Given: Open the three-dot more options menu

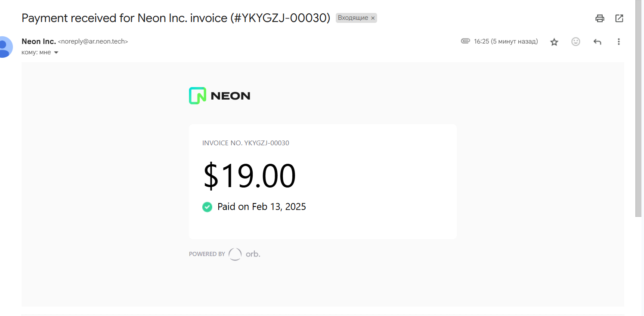Looking at the screenshot, I should coord(619,42).
